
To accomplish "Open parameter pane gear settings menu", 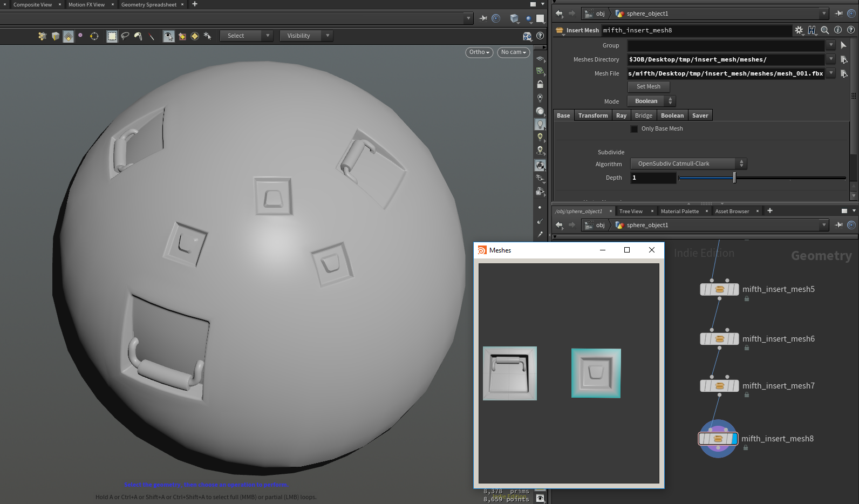I will click(799, 30).
